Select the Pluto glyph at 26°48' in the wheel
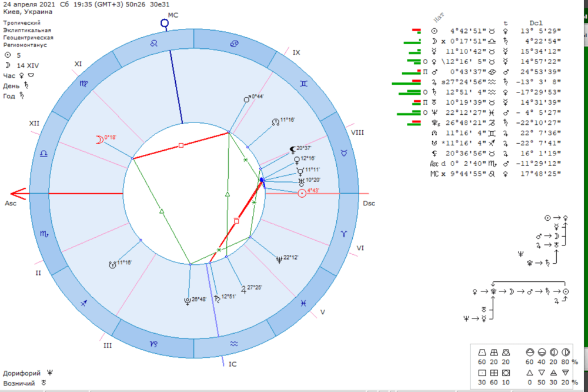Image resolution: width=588 pixels, height=392 pixels. coord(187,301)
